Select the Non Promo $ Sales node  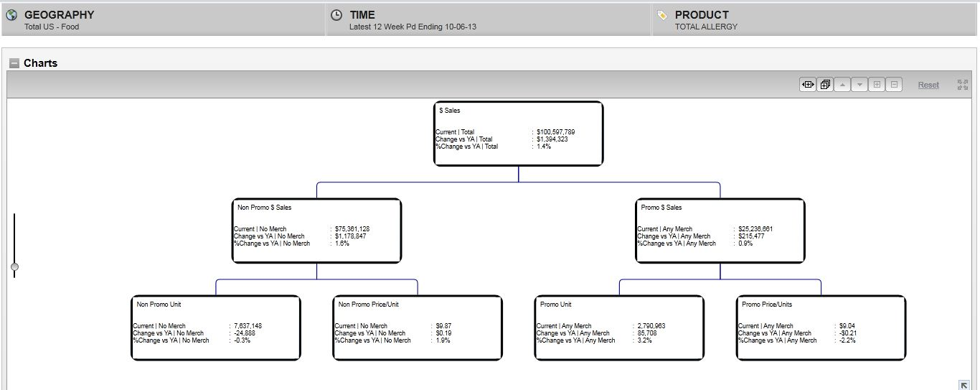[316, 231]
